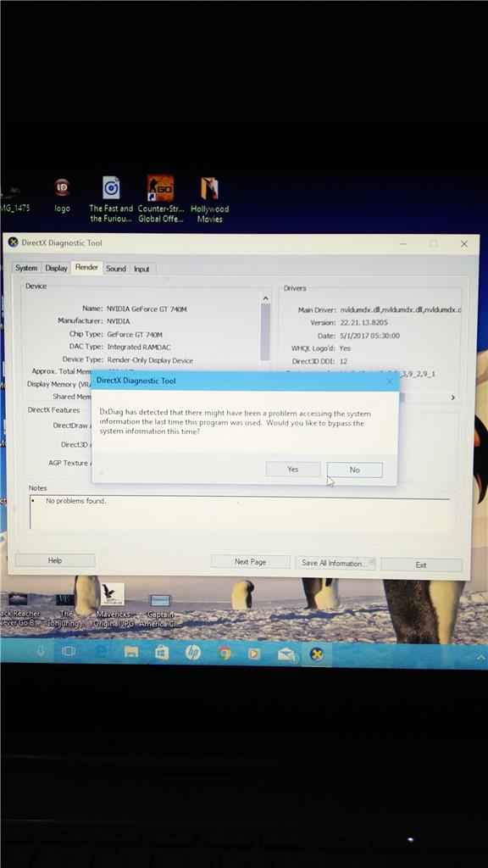The width and height of the screenshot is (488, 868).
Task: Click the Main Driver 'nvldumdx.dll' value
Action: point(401,310)
